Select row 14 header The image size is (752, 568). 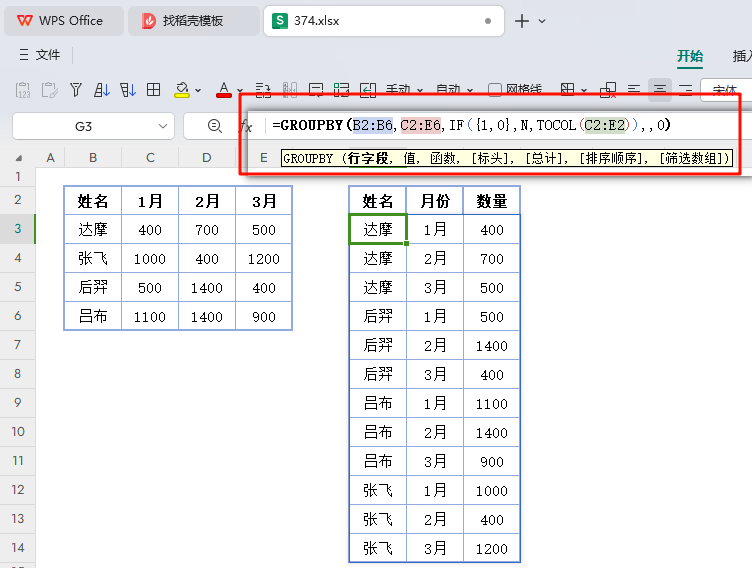(x=18, y=547)
